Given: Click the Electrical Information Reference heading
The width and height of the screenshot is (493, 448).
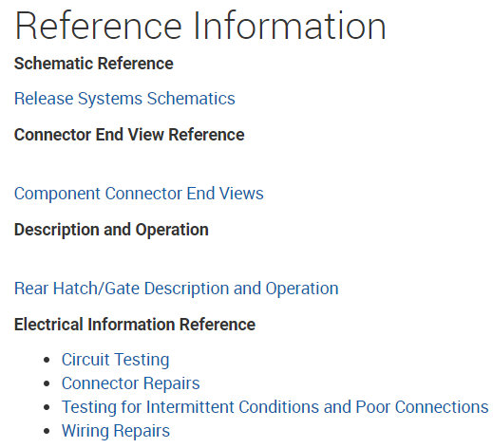Looking at the screenshot, I should [135, 325].
